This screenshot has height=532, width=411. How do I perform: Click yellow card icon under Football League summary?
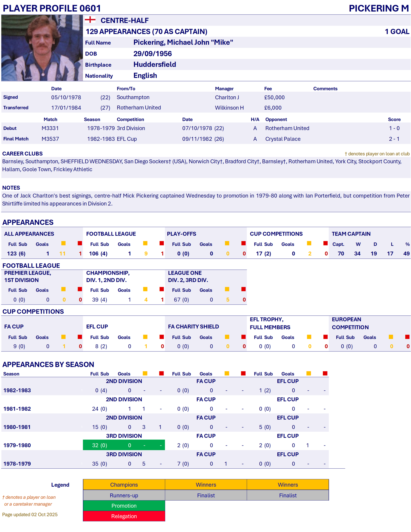(x=145, y=243)
